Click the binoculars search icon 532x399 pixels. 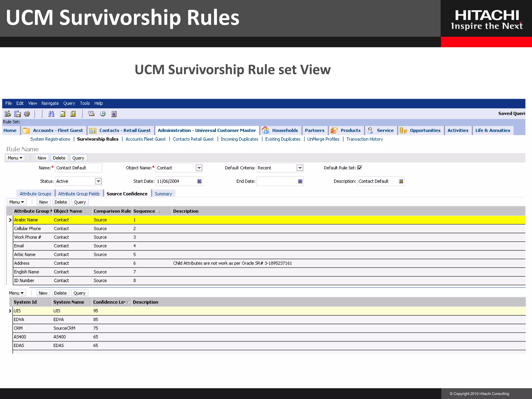(51, 114)
